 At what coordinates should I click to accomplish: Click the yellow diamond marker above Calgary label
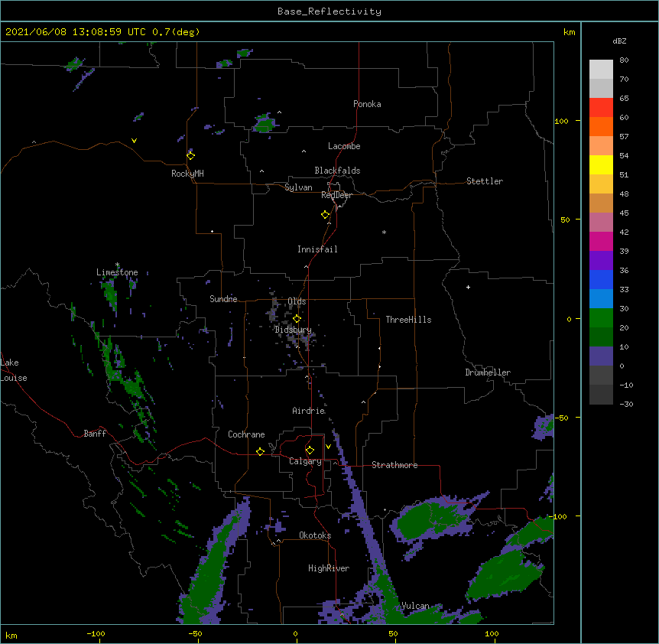(x=310, y=450)
